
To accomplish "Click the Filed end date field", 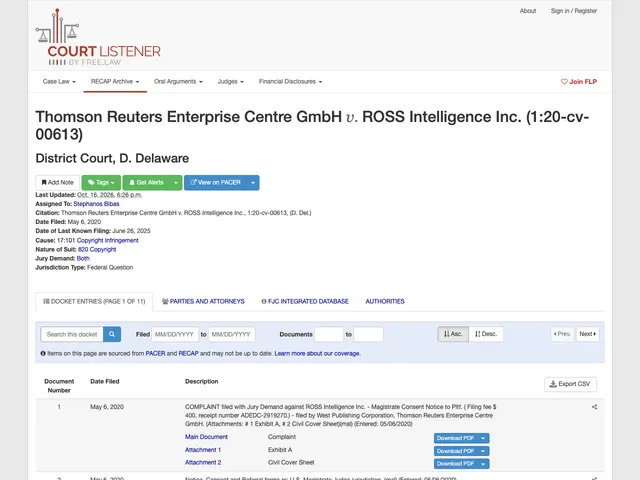I will 232,334.
